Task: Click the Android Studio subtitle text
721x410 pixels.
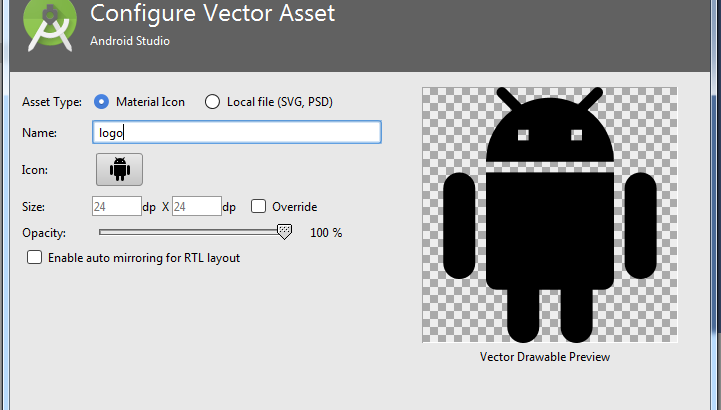Action: click(x=129, y=41)
